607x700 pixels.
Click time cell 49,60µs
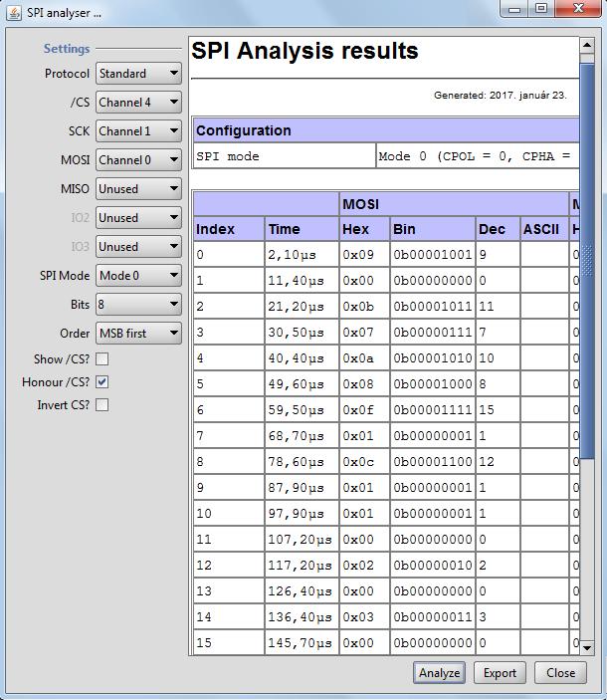302,384
